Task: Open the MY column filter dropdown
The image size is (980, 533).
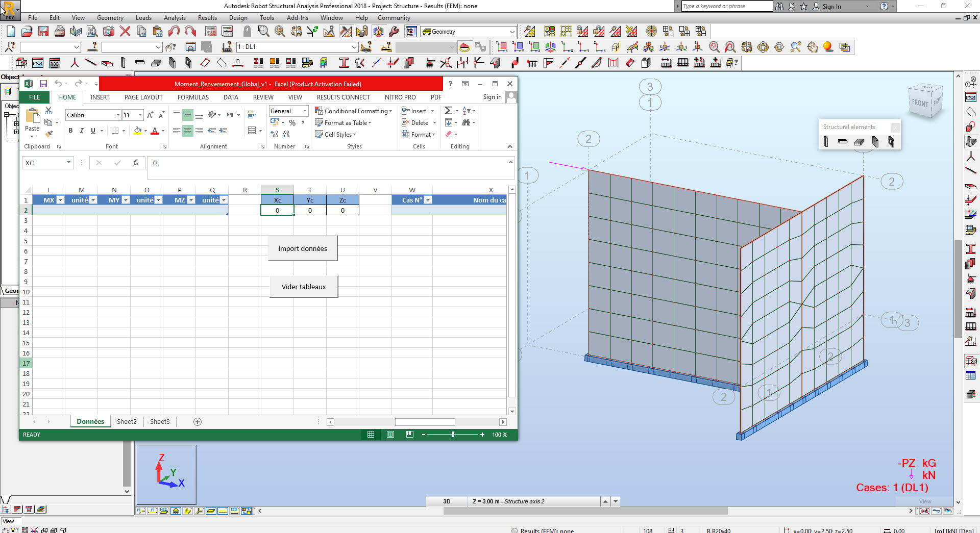Action: (126, 200)
